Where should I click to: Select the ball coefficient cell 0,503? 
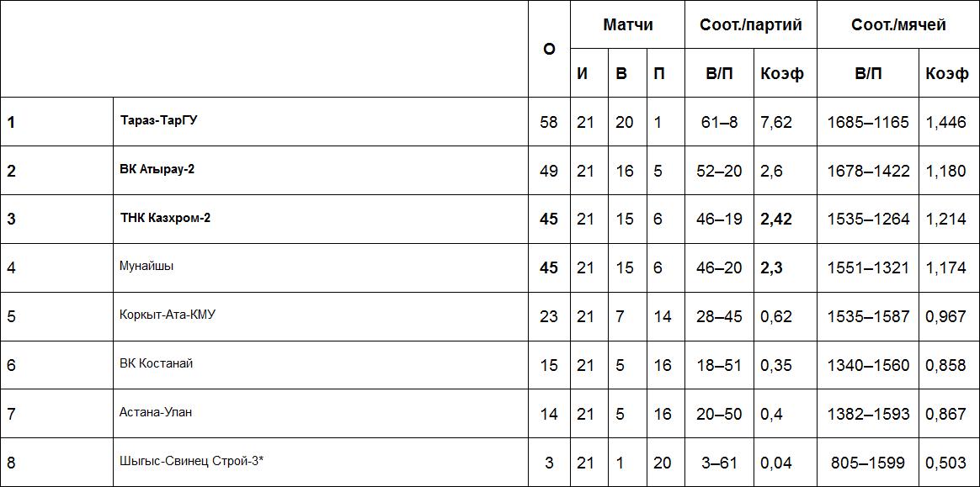[945, 463]
